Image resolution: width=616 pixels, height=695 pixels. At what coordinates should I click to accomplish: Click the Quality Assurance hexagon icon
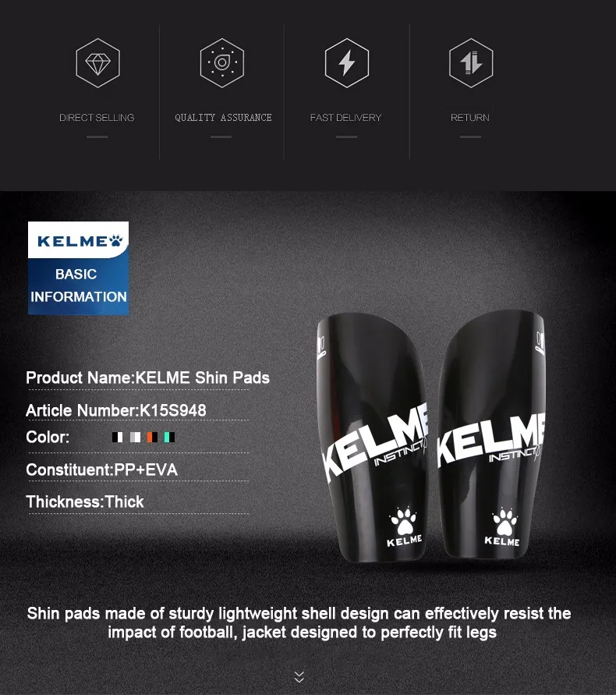coord(221,63)
